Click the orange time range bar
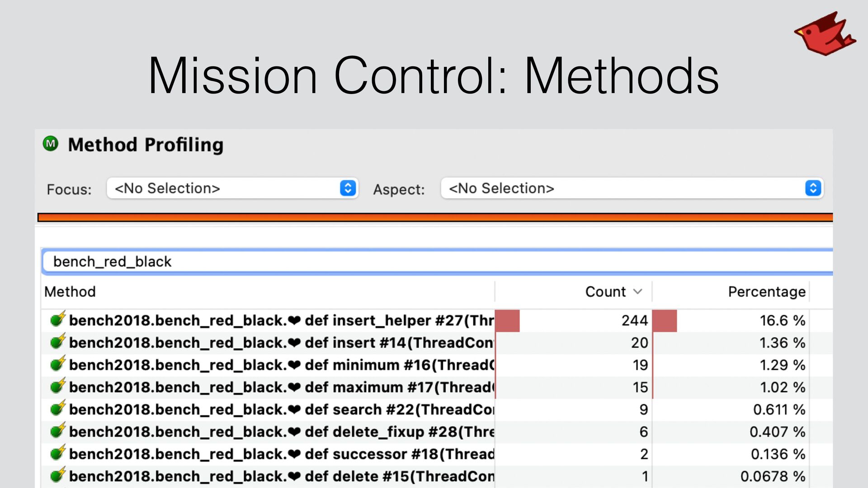 click(x=434, y=218)
